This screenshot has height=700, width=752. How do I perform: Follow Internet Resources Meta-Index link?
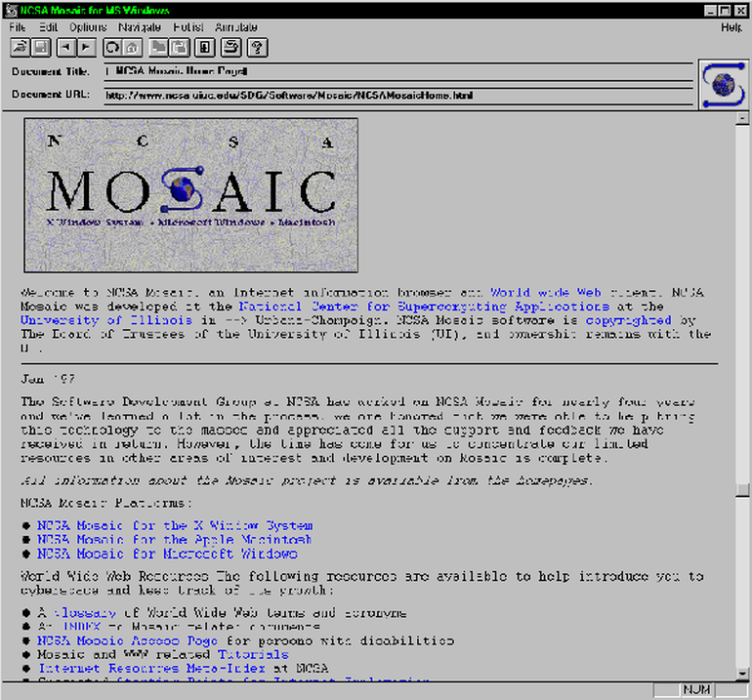(151, 669)
